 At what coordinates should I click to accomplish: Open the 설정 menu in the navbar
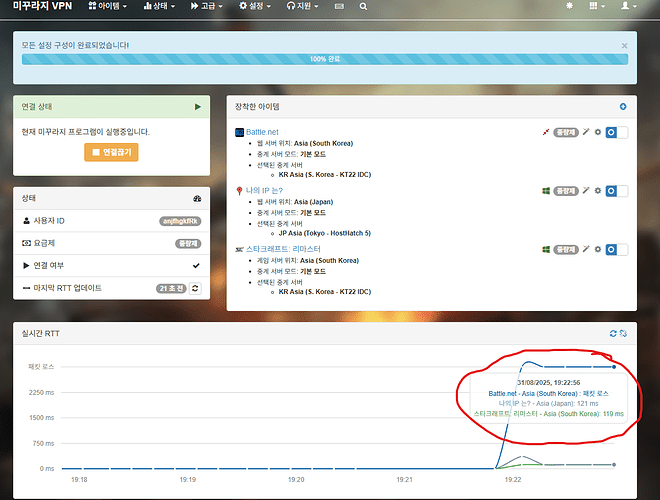[255, 6]
